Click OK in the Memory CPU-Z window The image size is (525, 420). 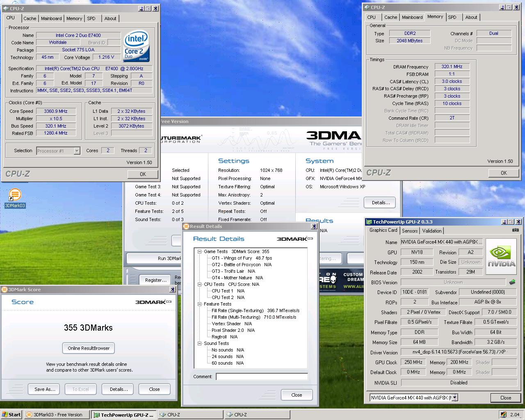coord(504,173)
